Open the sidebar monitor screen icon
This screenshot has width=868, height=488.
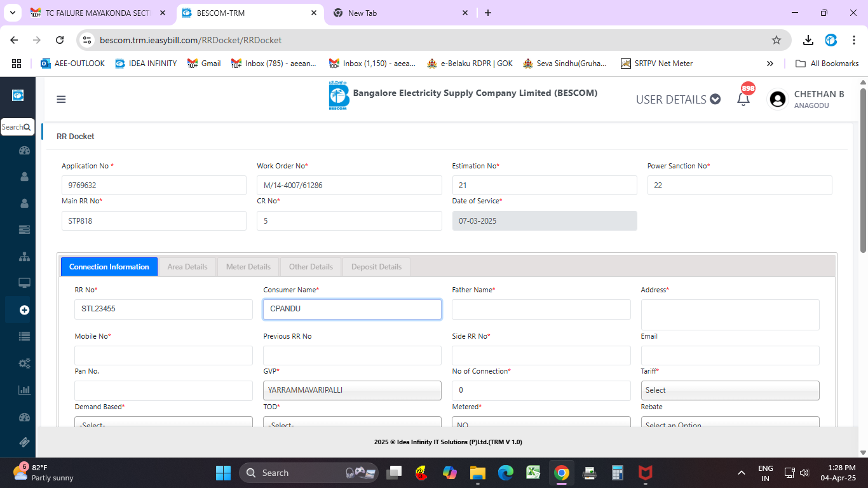coord(24,283)
